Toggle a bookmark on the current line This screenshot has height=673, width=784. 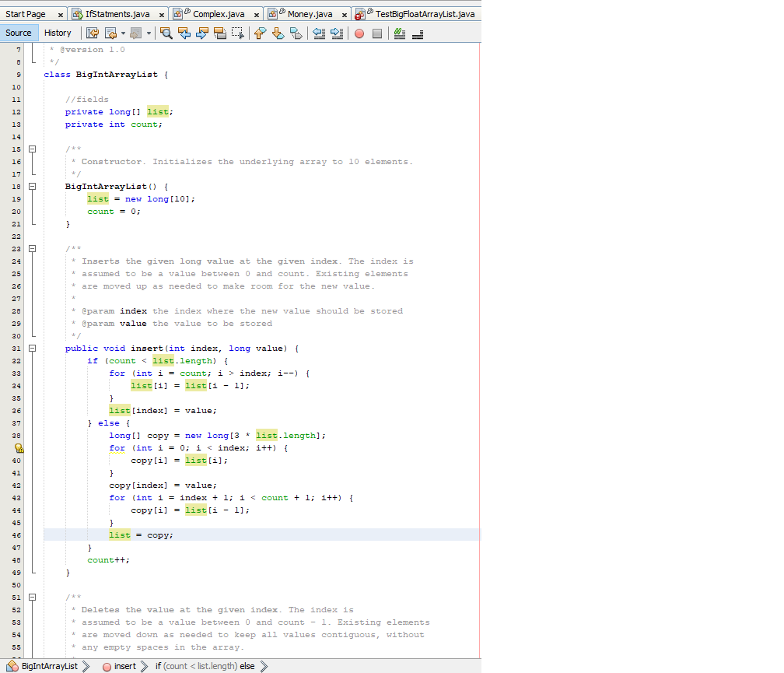[x=296, y=33]
